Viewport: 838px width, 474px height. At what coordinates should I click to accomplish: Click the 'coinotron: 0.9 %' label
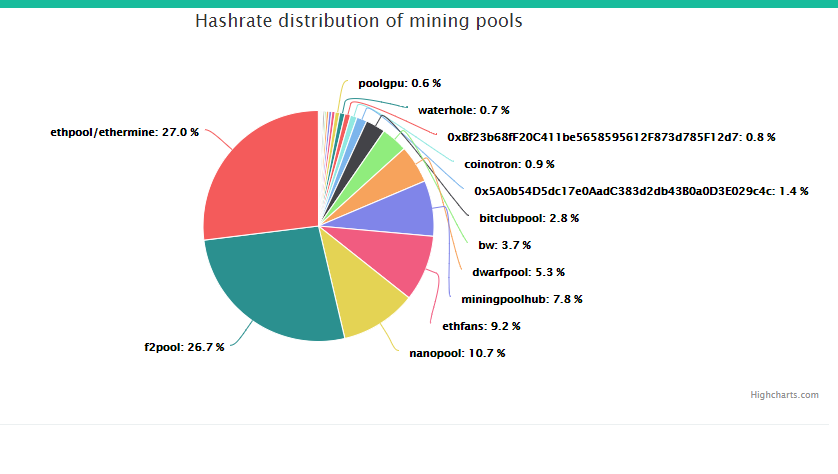[509, 164]
